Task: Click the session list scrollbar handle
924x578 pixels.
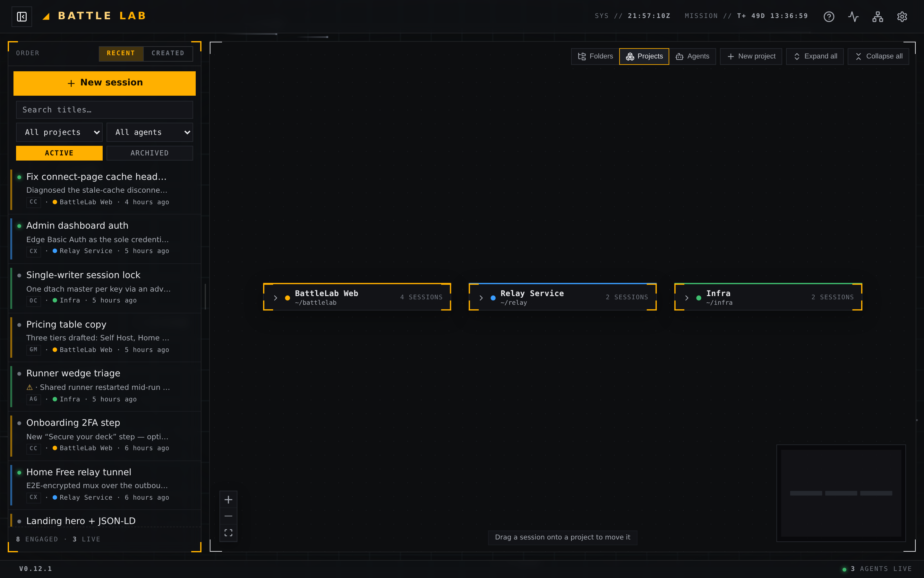Action: (205, 296)
